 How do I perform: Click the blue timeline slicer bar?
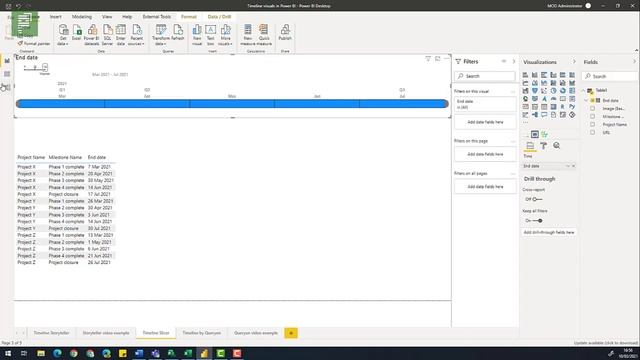click(232, 104)
